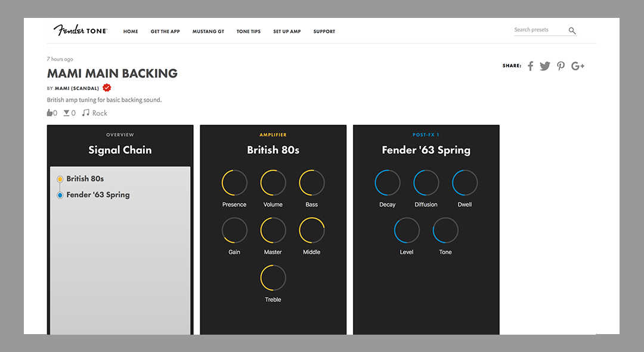
Task: Click the Dwell knob
Action: point(465,183)
